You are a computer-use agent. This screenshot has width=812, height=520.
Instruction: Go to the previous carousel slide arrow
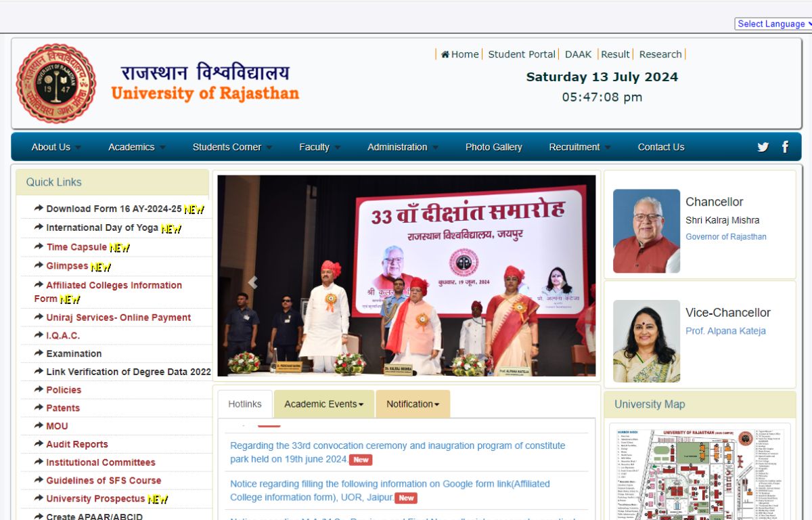pos(252,283)
